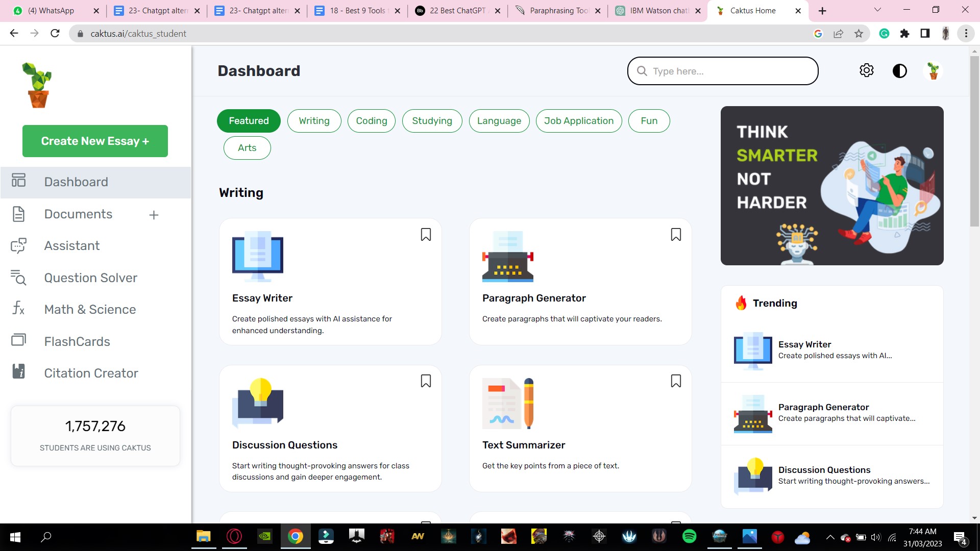Click Create New Essay button
The image size is (980, 551).
click(x=95, y=141)
